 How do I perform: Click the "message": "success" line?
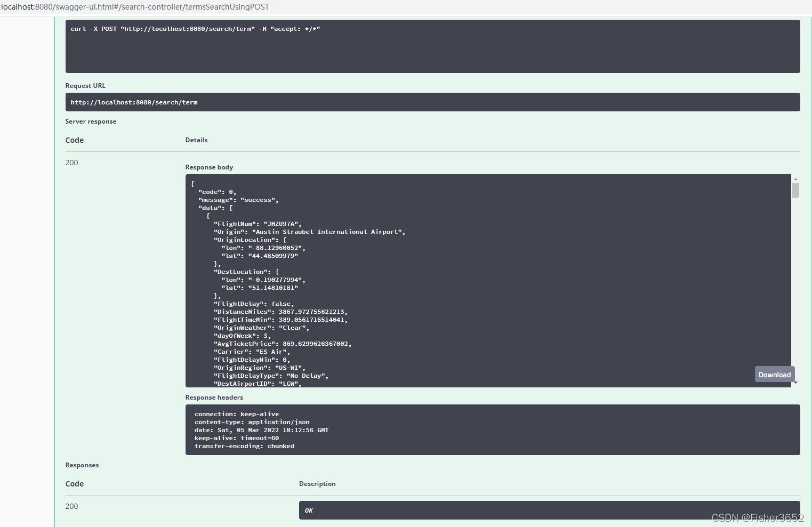[238, 200]
